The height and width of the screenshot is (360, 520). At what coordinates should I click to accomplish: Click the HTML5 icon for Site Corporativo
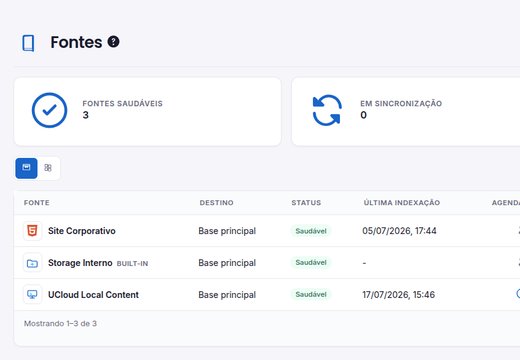(32, 231)
